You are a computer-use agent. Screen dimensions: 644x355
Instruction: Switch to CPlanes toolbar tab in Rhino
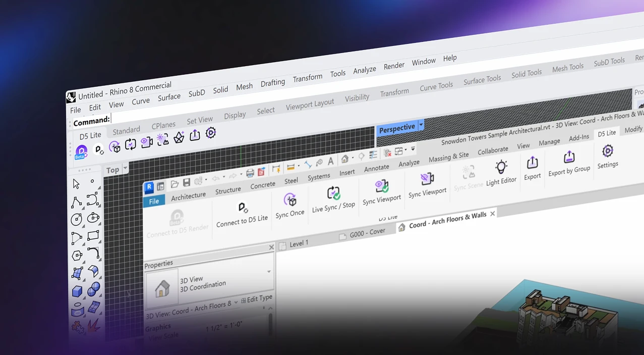pos(163,125)
